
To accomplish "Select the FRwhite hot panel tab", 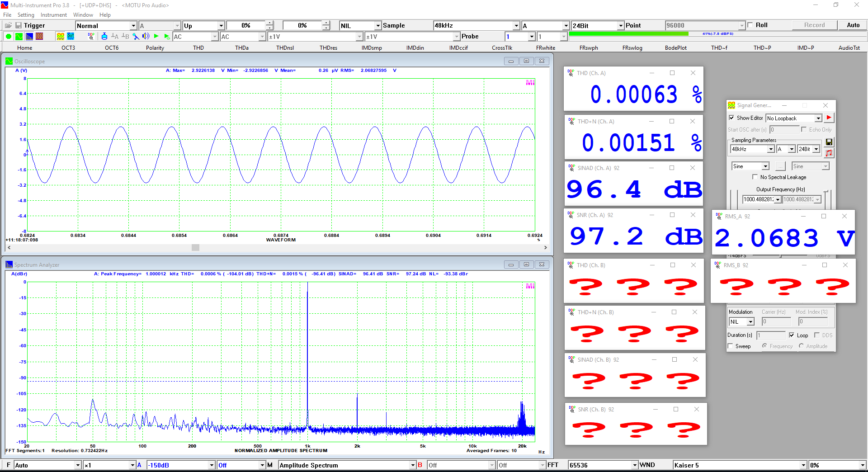I will point(546,48).
